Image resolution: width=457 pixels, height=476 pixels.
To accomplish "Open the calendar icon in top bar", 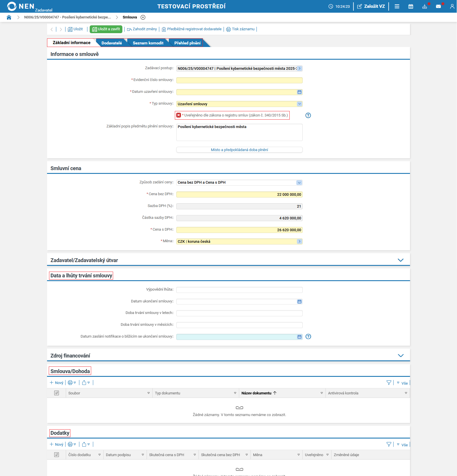I will click(411, 6).
